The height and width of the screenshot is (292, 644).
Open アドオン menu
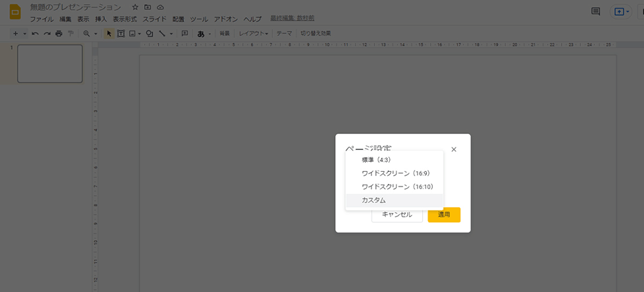[226, 19]
